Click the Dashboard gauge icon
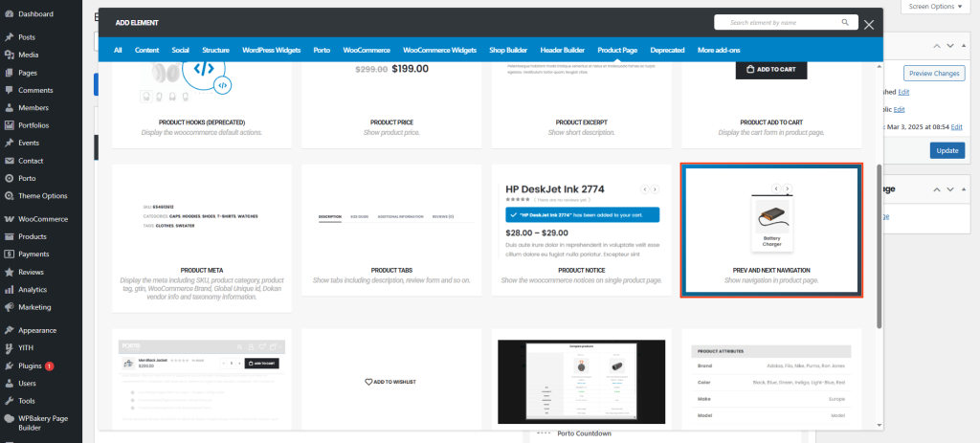 (x=8, y=14)
